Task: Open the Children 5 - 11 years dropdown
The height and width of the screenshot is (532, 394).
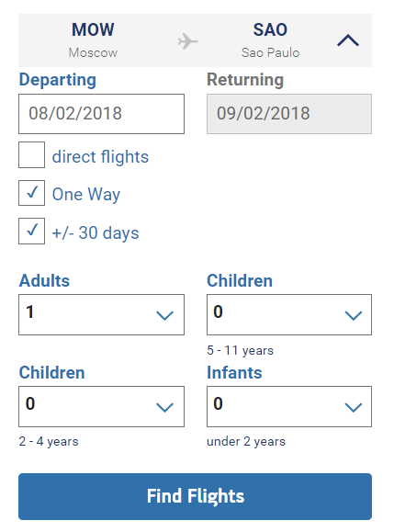Action: coord(289,315)
